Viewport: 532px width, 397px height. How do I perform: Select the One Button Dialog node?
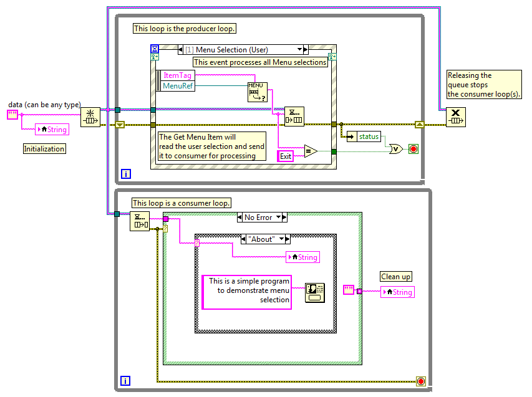tap(315, 292)
